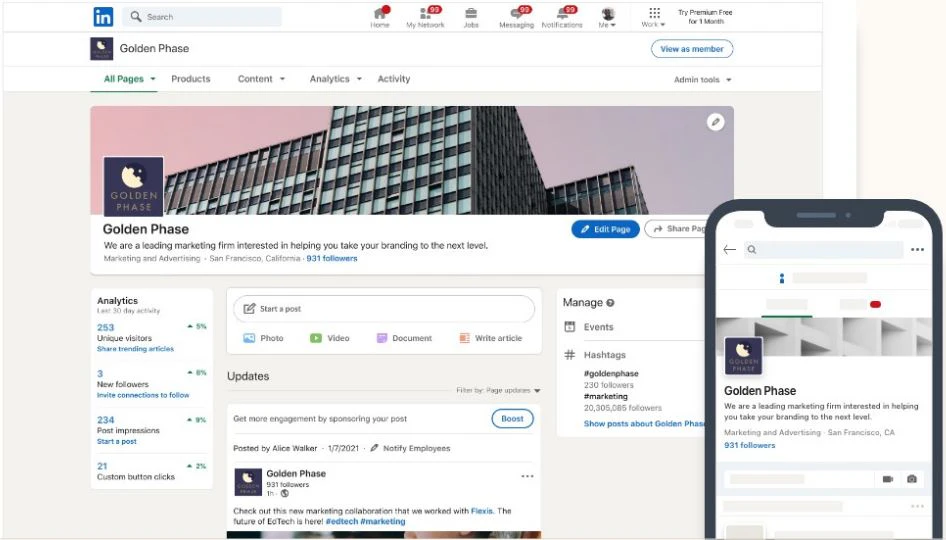Open the Filter by Page updates dropdown
Image resolution: width=946 pixels, height=540 pixels.
[x=498, y=390]
